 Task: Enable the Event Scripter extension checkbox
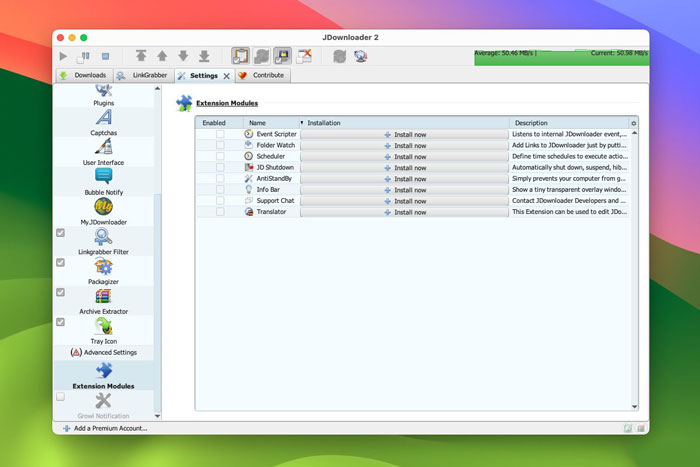tap(220, 134)
